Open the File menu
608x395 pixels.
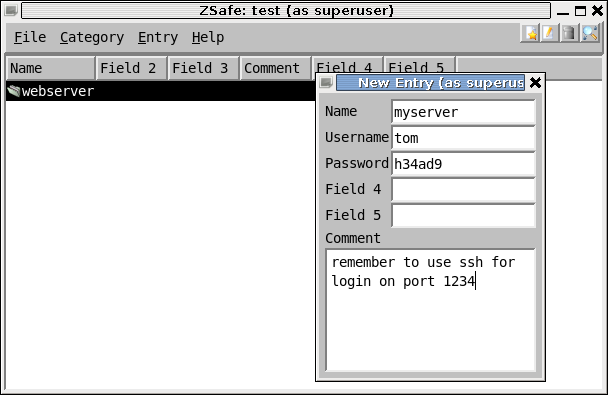pyautogui.click(x=30, y=37)
